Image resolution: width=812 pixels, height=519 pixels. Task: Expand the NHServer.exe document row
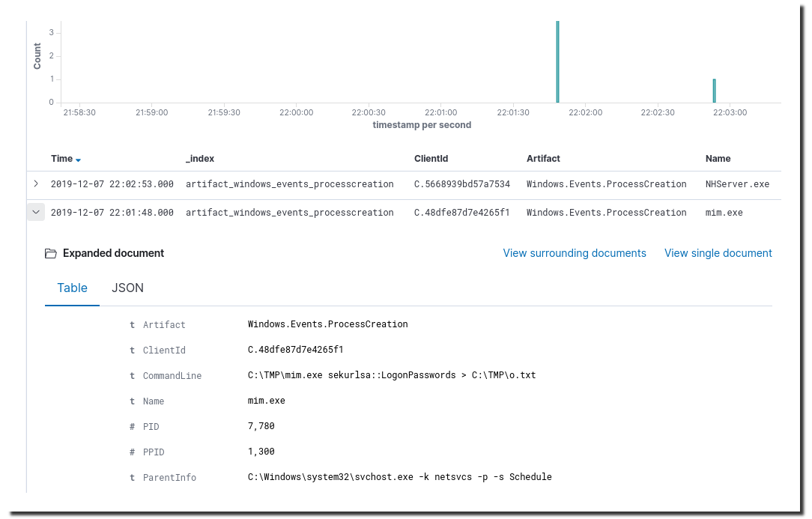[x=35, y=183]
